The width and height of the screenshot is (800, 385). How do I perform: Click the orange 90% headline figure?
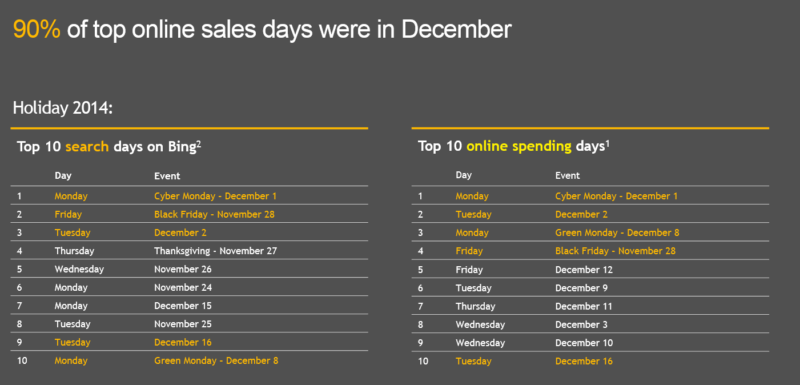[37, 30]
